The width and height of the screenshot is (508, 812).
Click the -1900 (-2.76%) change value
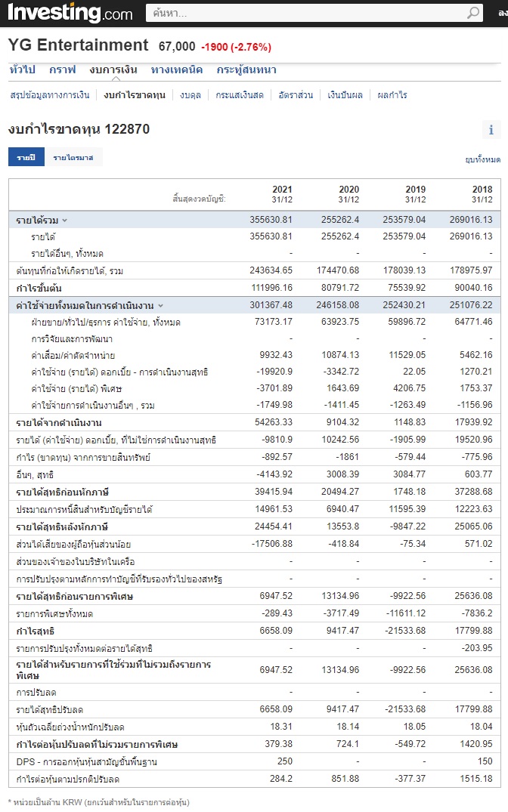(x=237, y=47)
